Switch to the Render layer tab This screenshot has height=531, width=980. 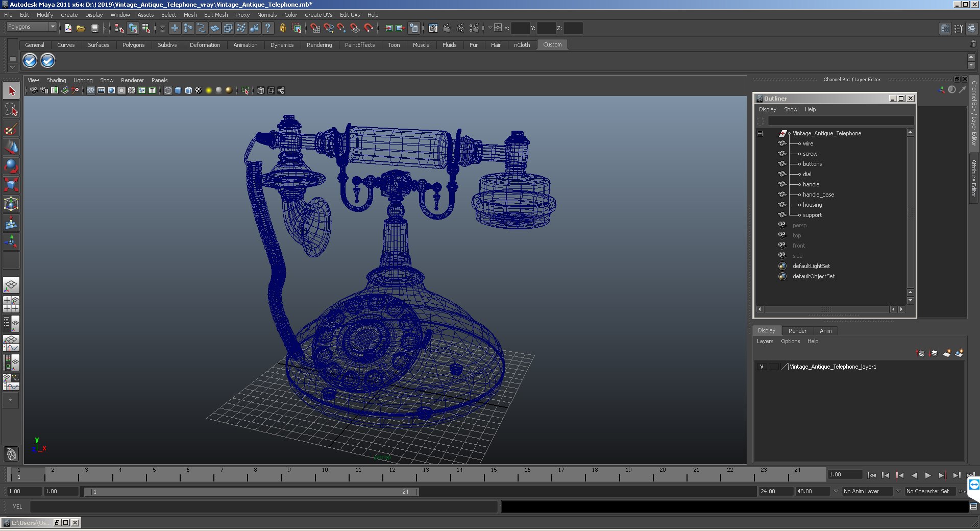797,331
